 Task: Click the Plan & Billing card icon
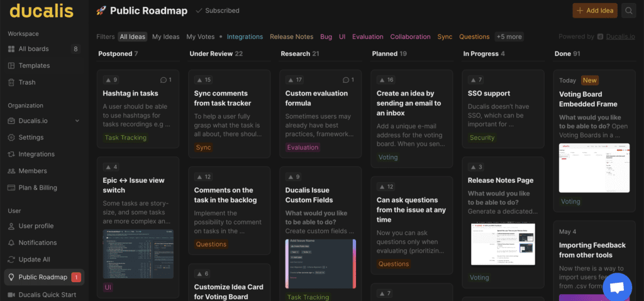(11, 188)
